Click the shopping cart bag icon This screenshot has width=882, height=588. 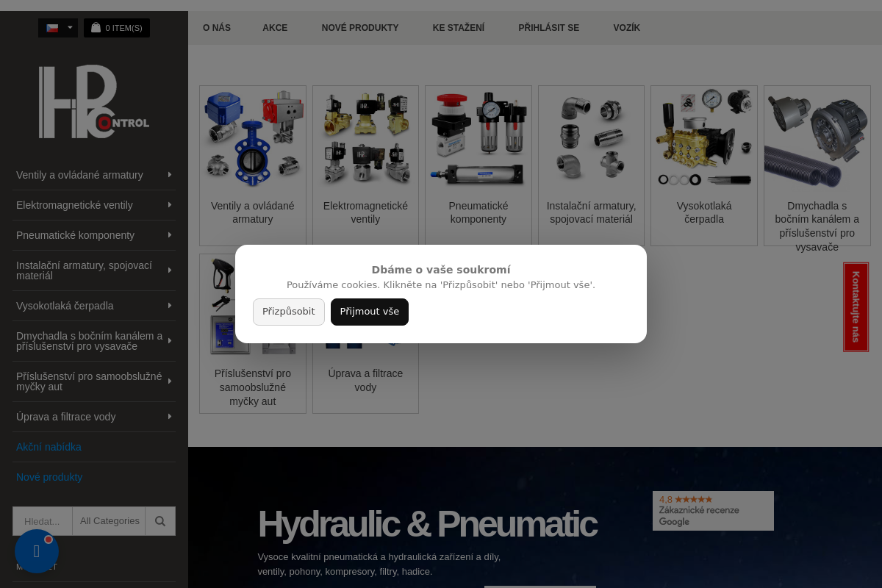pos(96,28)
